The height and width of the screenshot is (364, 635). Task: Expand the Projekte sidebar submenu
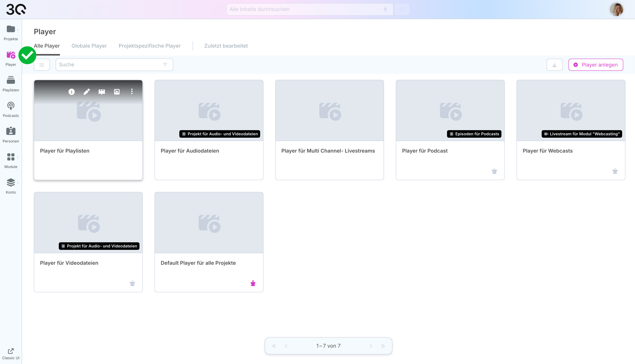click(18, 30)
